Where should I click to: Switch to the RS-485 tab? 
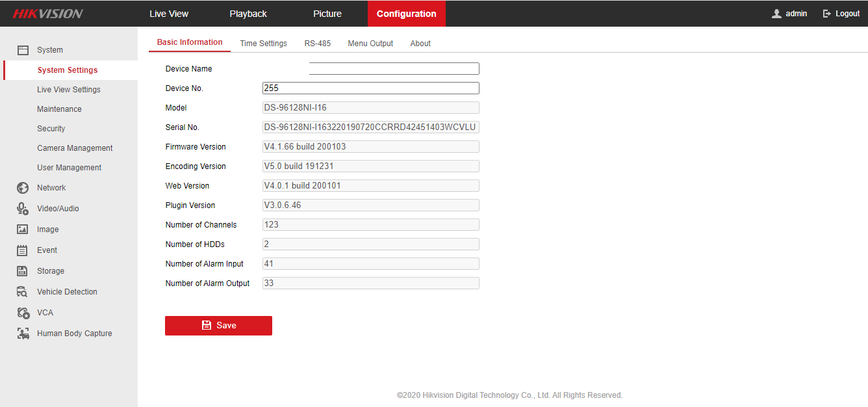point(317,44)
